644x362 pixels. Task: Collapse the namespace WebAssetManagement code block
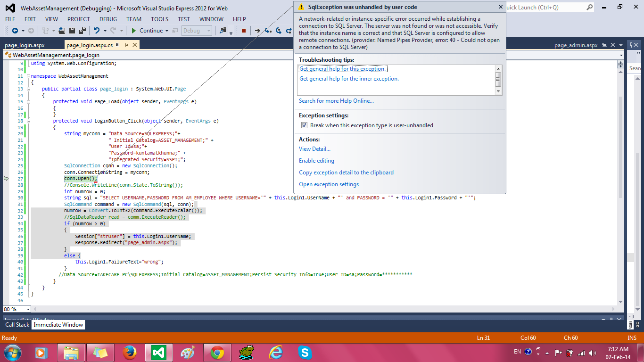[28, 76]
